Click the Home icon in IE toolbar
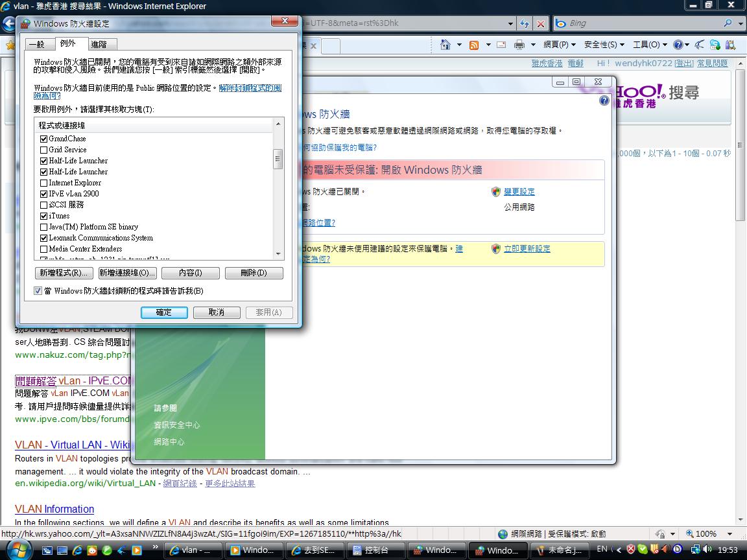Image resolution: width=747 pixels, height=560 pixels. 445,45
